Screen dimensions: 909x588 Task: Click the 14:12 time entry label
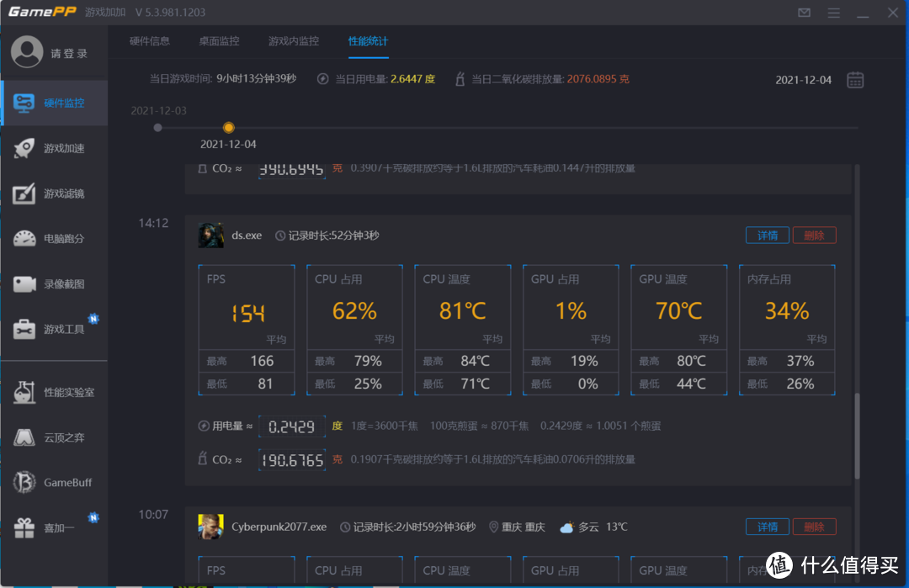click(153, 223)
